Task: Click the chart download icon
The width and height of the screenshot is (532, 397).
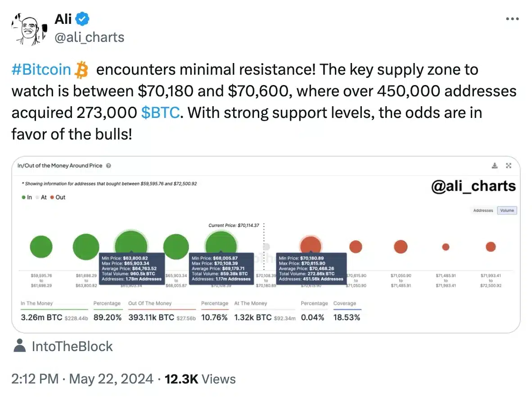Action: coord(495,166)
